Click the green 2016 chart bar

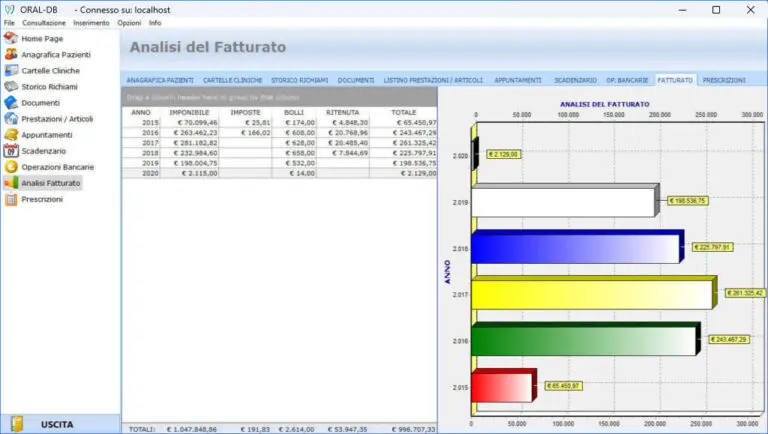[585, 340]
